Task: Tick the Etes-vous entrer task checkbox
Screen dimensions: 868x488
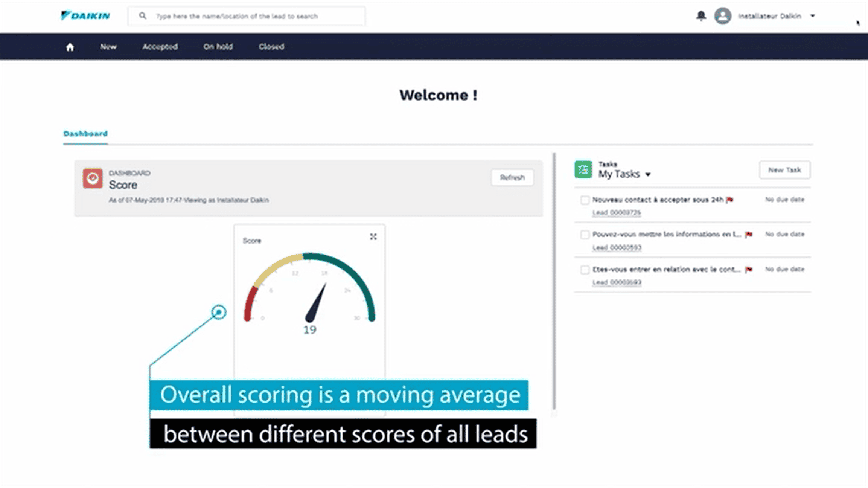Action: tap(585, 270)
